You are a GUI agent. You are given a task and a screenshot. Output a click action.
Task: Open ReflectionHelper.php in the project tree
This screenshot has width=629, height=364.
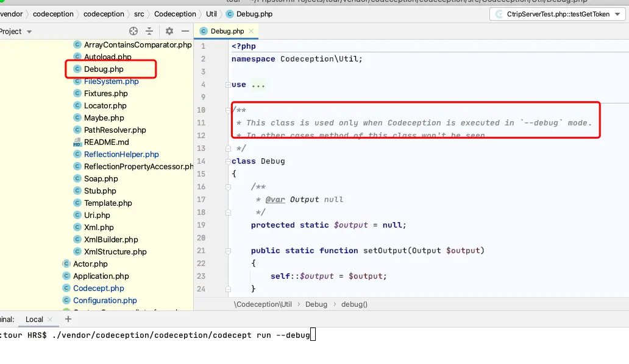[121, 155]
